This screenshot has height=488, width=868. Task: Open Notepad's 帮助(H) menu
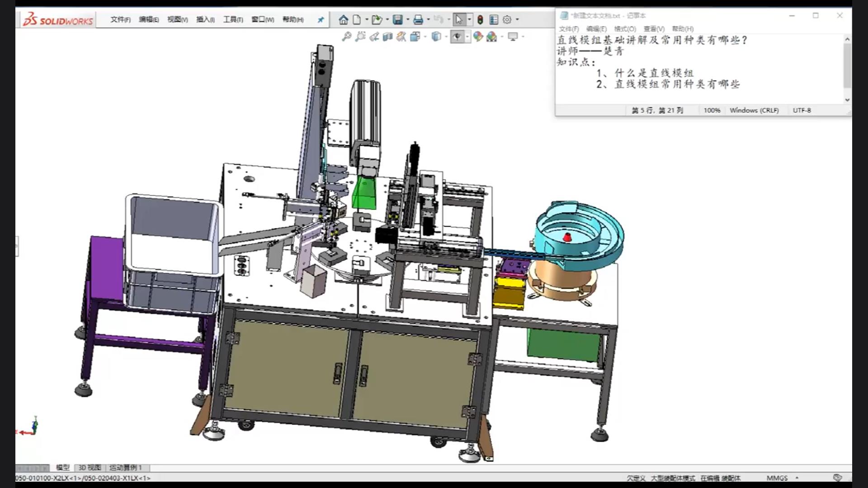coord(683,29)
